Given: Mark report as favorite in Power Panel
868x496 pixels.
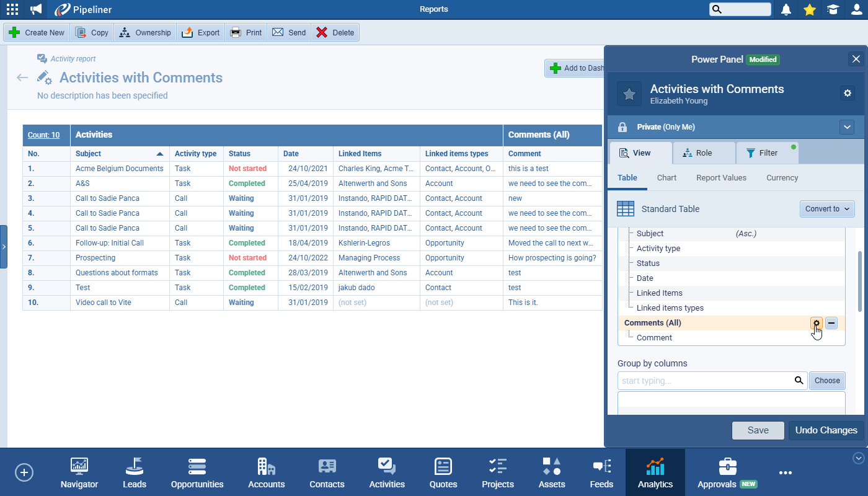Looking at the screenshot, I should click(629, 94).
